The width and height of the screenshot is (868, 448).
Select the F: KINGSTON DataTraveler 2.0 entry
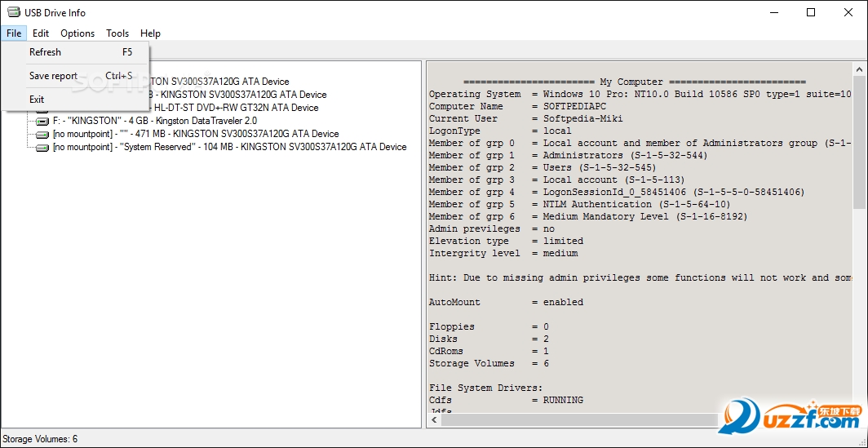155,121
